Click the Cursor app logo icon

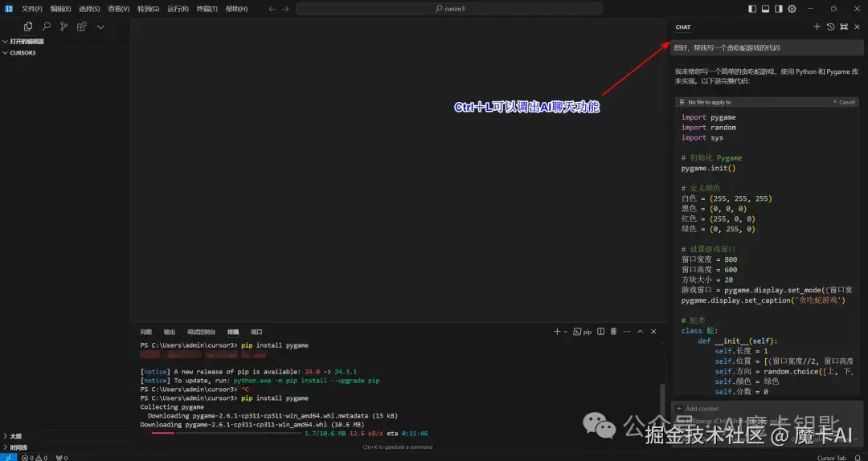click(8, 8)
